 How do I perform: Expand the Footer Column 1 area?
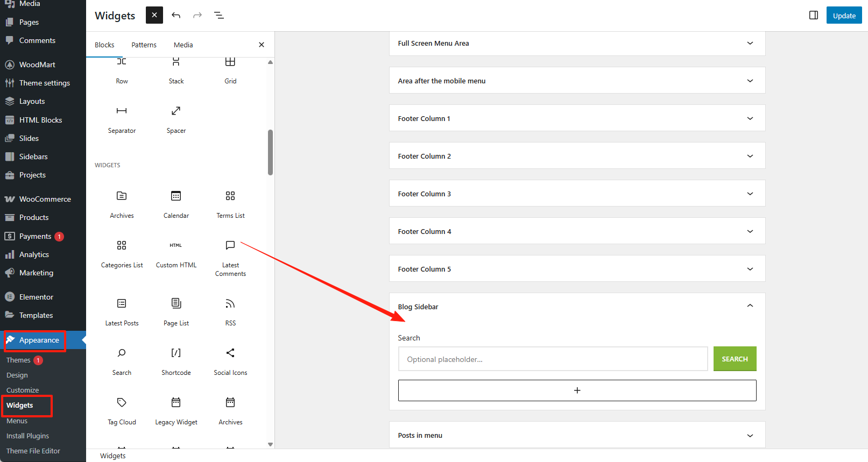[x=750, y=118]
